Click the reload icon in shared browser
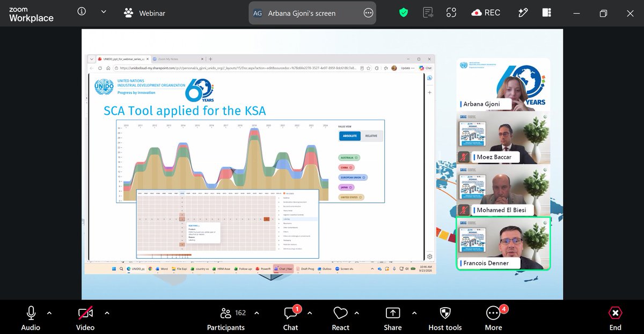644x334 pixels. [x=99, y=68]
